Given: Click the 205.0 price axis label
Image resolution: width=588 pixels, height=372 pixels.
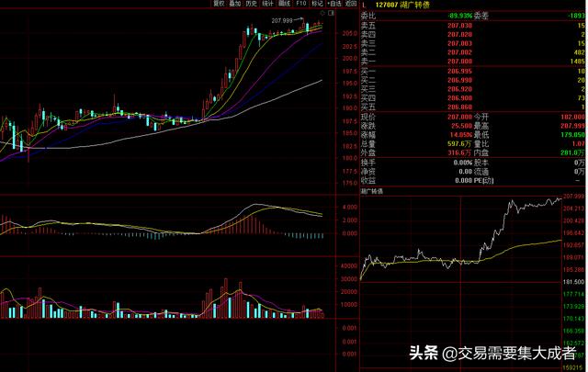Looking at the screenshot, I should (349, 33).
